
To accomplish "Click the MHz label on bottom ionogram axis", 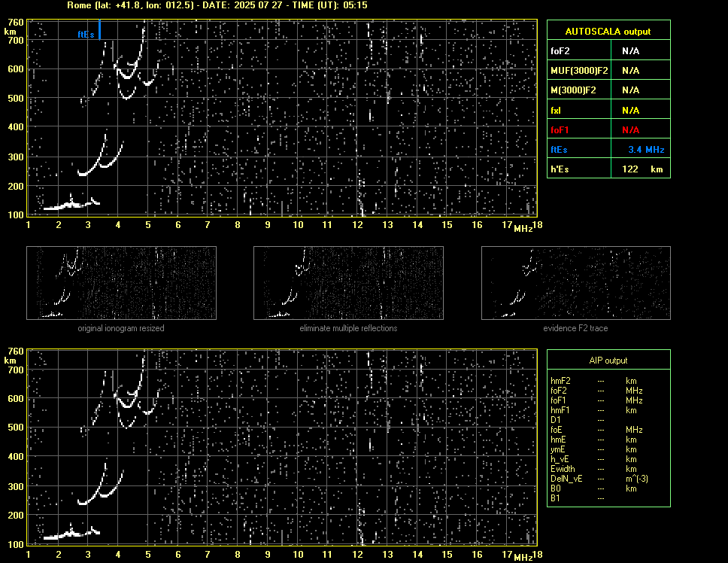I will click(523, 557).
